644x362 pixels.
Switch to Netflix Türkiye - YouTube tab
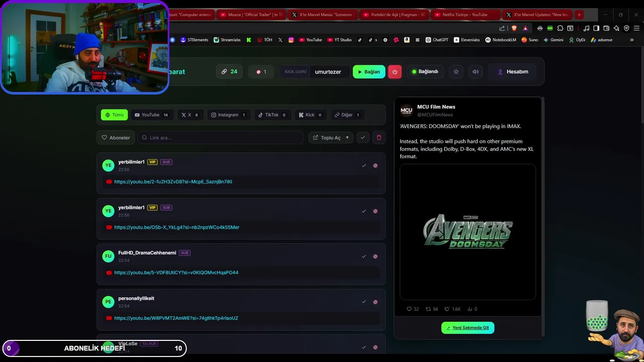465,15
